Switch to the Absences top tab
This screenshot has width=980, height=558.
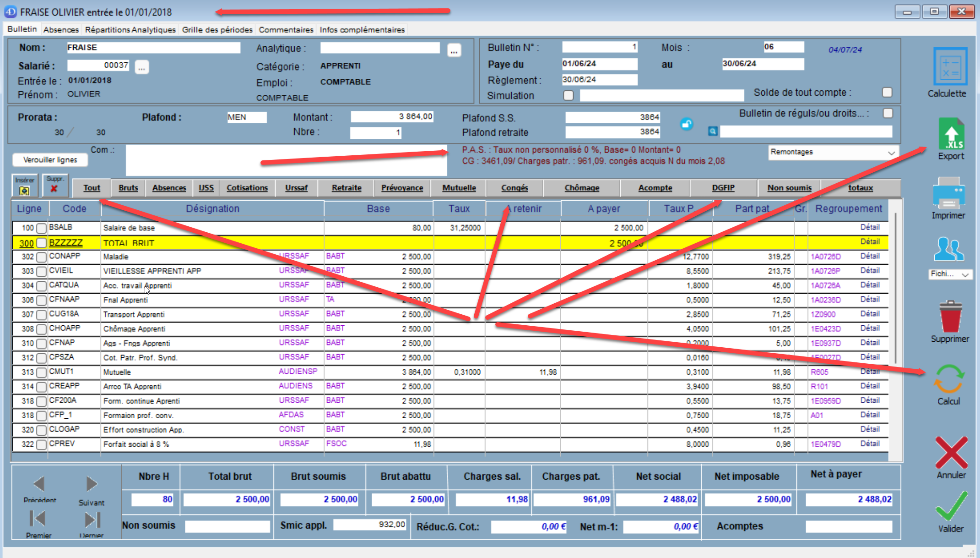tap(61, 30)
